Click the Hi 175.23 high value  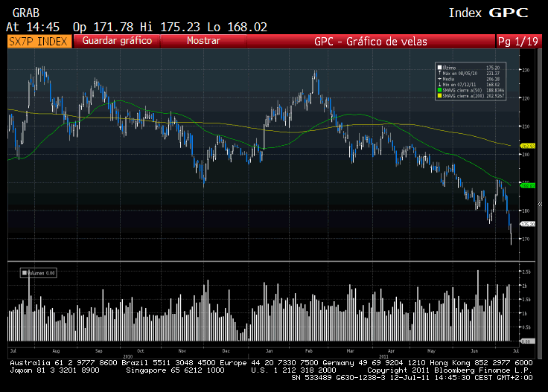pyautogui.click(x=171, y=27)
